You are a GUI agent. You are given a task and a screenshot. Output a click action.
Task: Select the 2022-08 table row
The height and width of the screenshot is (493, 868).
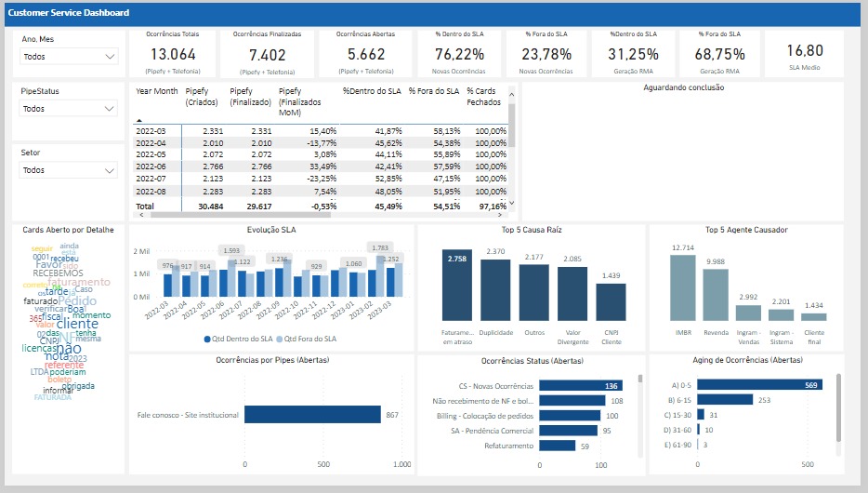point(321,191)
